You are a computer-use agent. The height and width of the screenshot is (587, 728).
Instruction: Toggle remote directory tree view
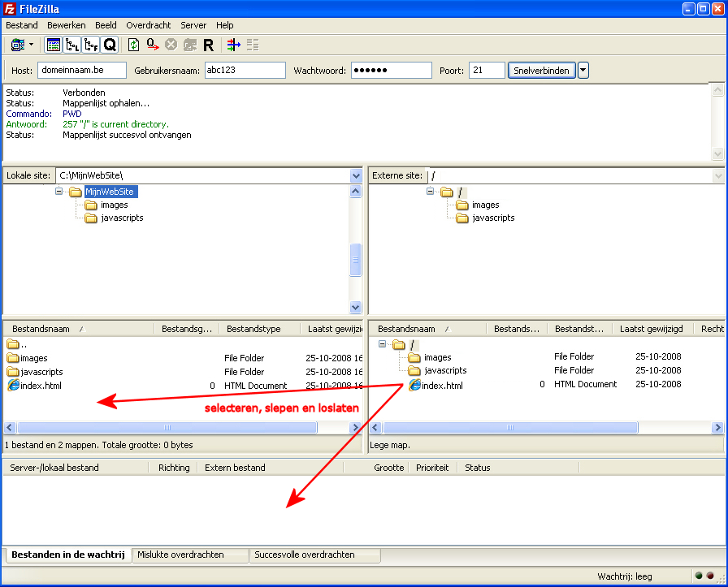[x=91, y=45]
